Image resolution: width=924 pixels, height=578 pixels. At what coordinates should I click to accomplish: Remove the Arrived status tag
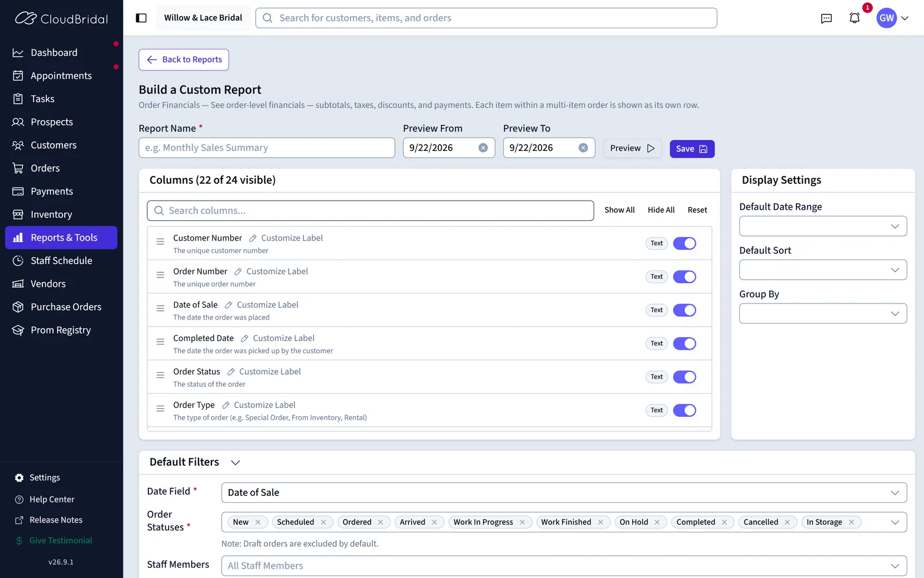[434, 522]
